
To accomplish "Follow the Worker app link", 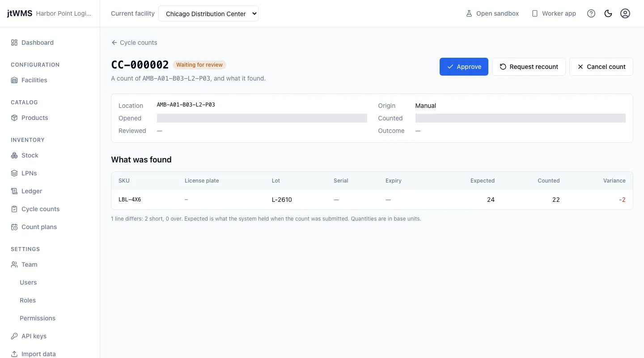I will 554,13.
